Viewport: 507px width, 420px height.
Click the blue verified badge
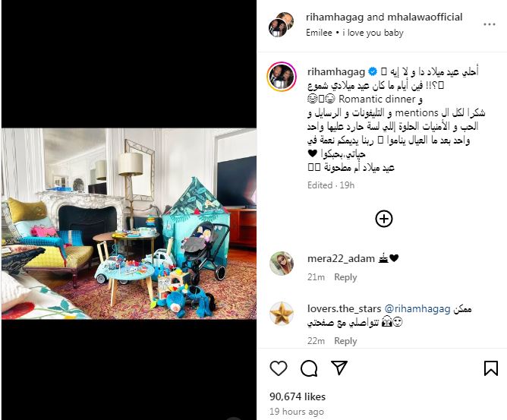373,71
